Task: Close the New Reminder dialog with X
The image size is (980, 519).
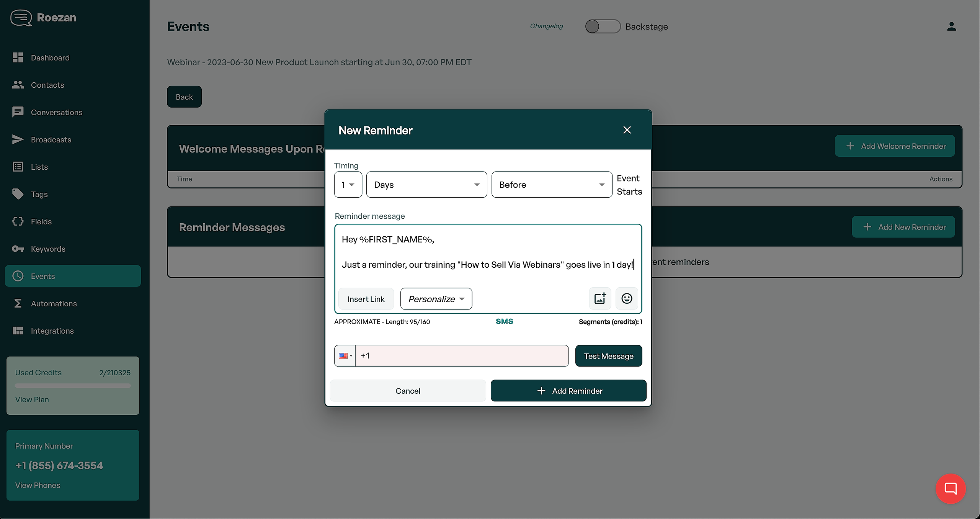Action: [x=627, y=130]
